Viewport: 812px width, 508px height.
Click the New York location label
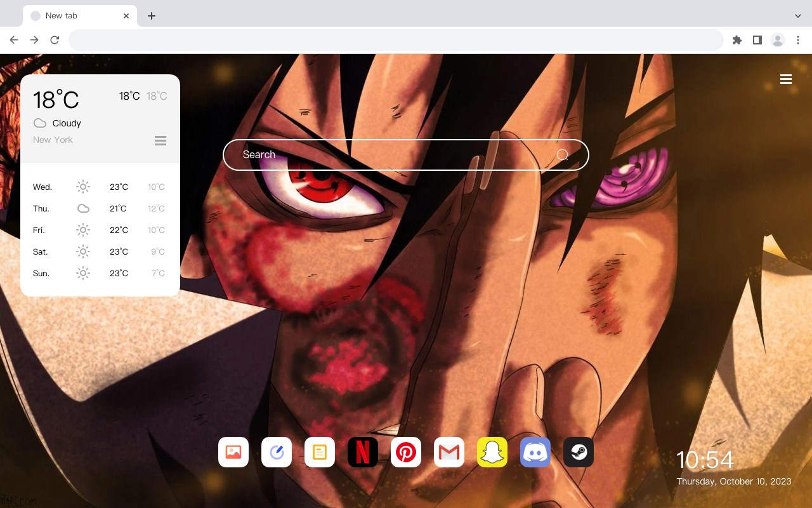[53, 140]
